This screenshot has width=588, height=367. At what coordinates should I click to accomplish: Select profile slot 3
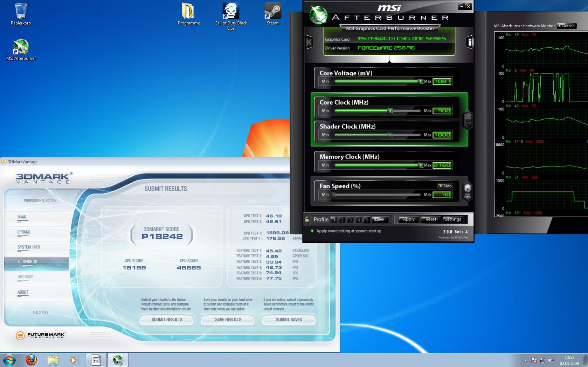click(350, 220)
